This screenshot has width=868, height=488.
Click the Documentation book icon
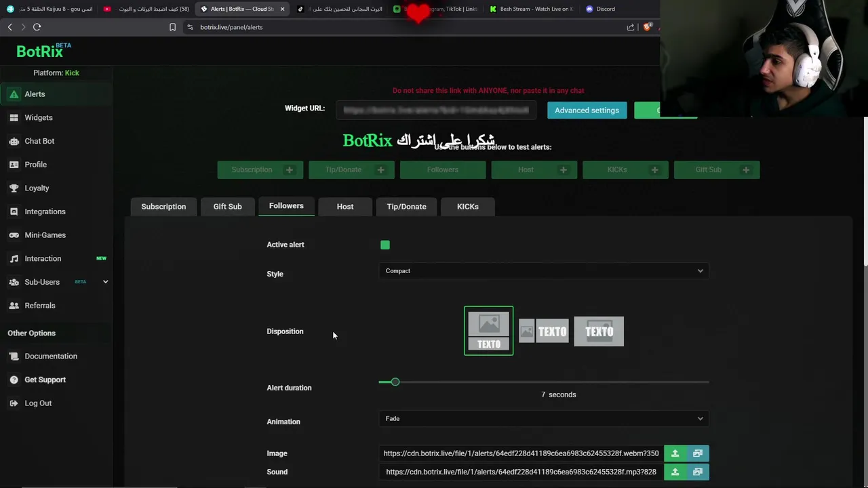(14, 357)
